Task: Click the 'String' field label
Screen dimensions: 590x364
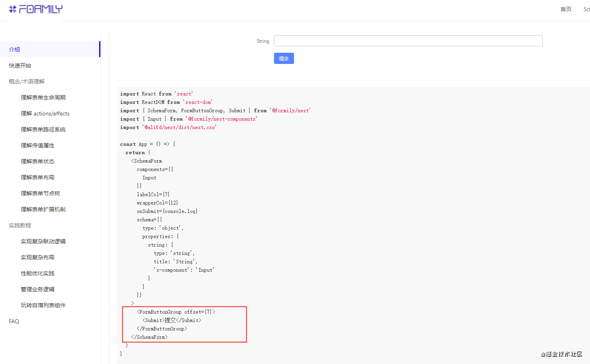Action: [263, 41]
